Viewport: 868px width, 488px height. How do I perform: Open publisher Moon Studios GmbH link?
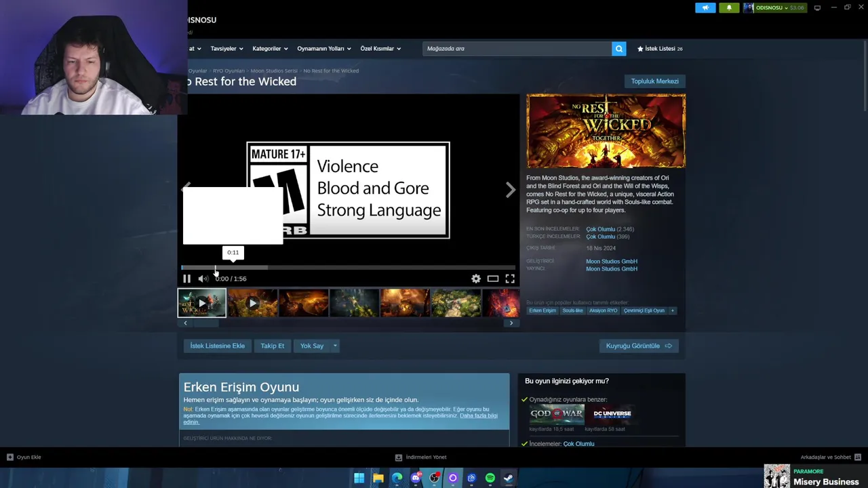[x=612, y=269]
